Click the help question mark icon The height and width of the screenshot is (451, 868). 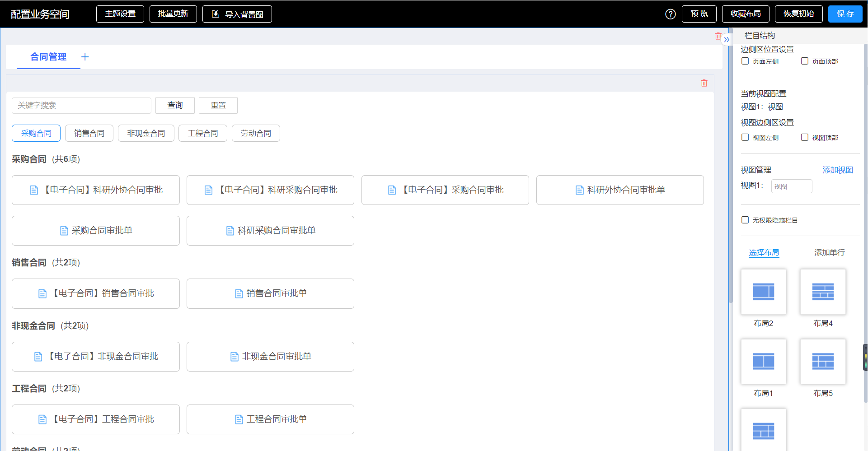[671, 14]
